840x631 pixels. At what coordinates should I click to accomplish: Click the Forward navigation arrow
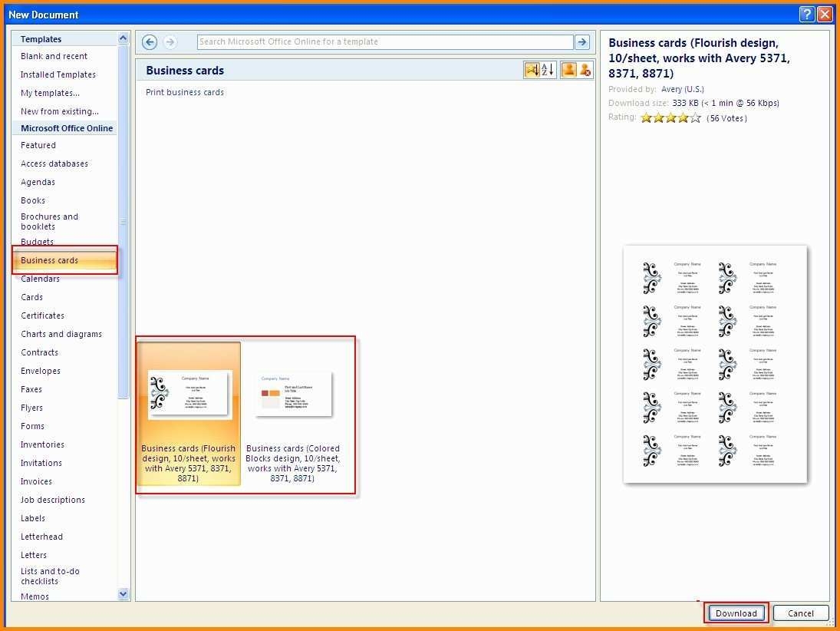170,42
